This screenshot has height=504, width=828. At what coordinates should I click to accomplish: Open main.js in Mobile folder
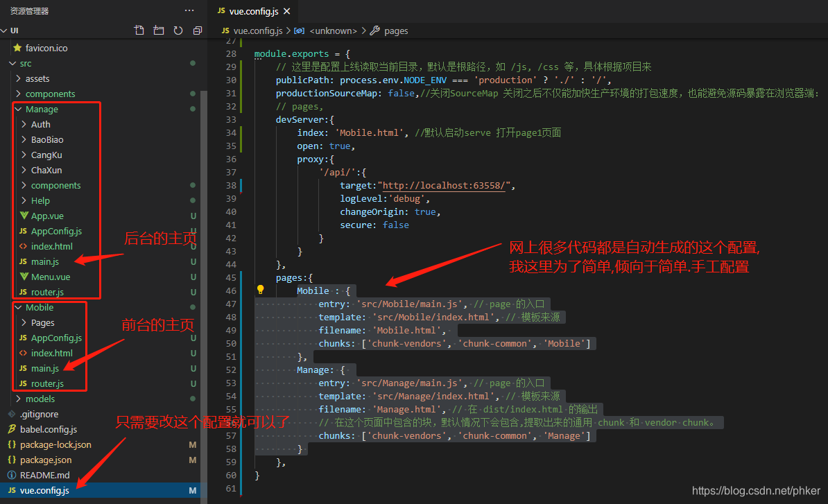[x=45, y=368]
